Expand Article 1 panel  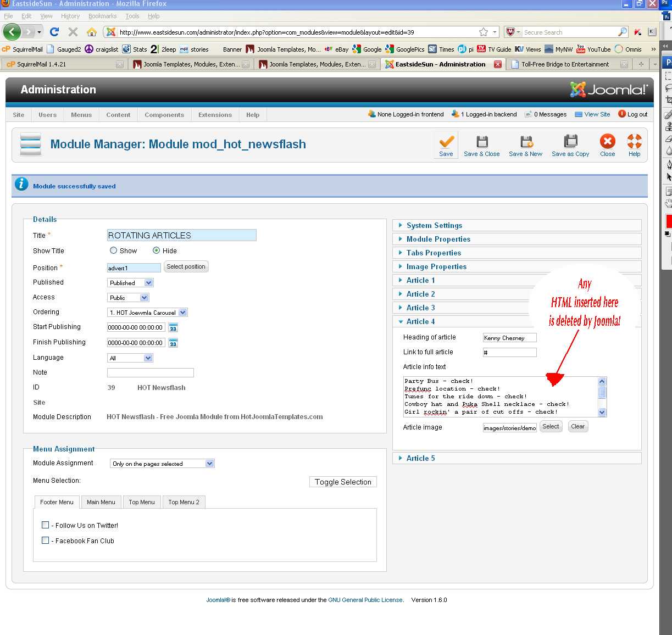517,280
